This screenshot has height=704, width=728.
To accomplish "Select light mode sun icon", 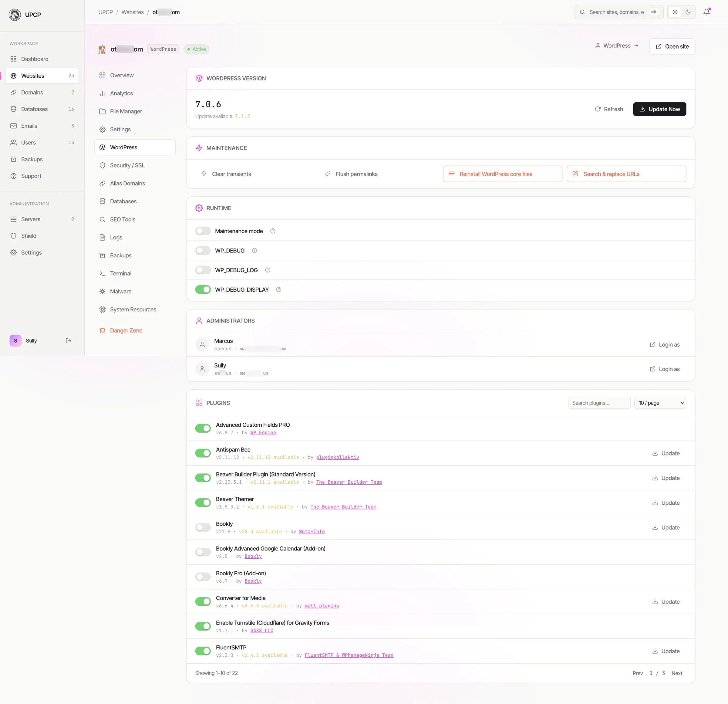I will pos(675,12).
